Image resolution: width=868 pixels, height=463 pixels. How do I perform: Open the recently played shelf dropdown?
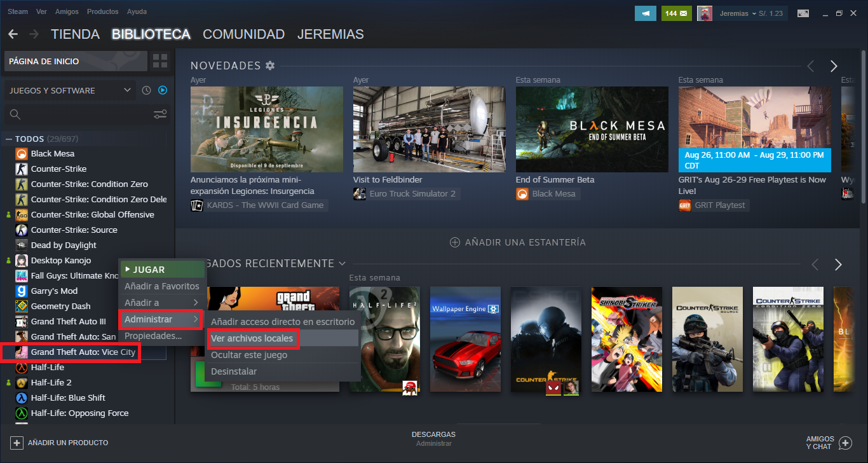click(x=342, y=263)
